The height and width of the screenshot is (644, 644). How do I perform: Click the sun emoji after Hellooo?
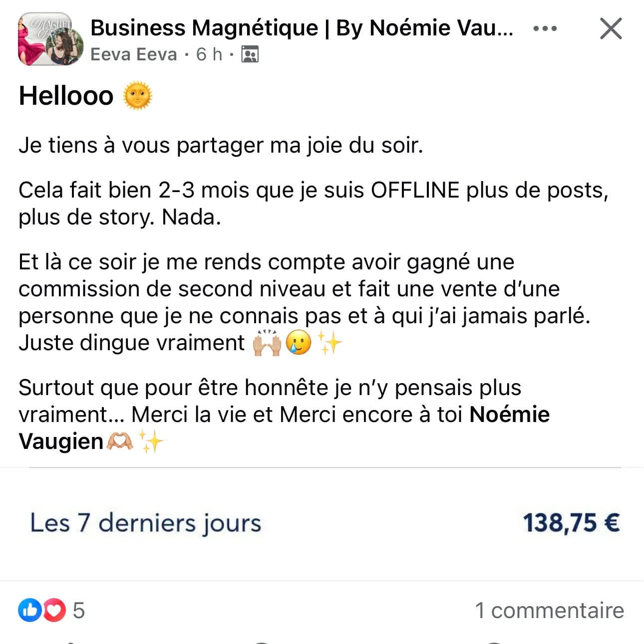pos(137,96)
